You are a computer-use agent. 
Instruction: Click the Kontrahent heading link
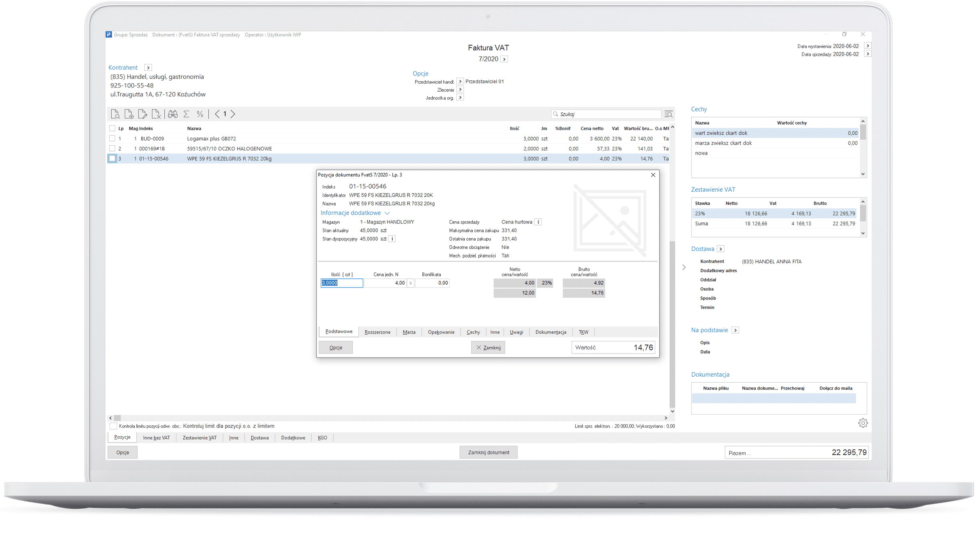[123, 68]
